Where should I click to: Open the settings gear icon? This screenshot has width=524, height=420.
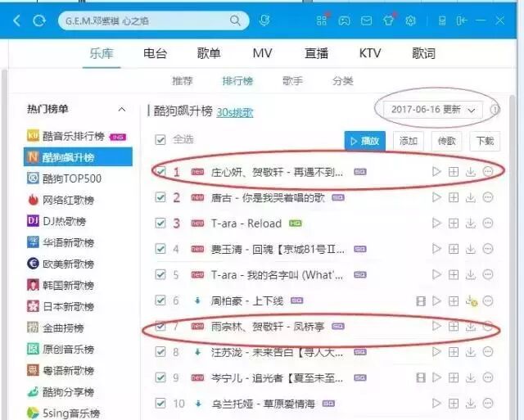click(x=410, y=20)
